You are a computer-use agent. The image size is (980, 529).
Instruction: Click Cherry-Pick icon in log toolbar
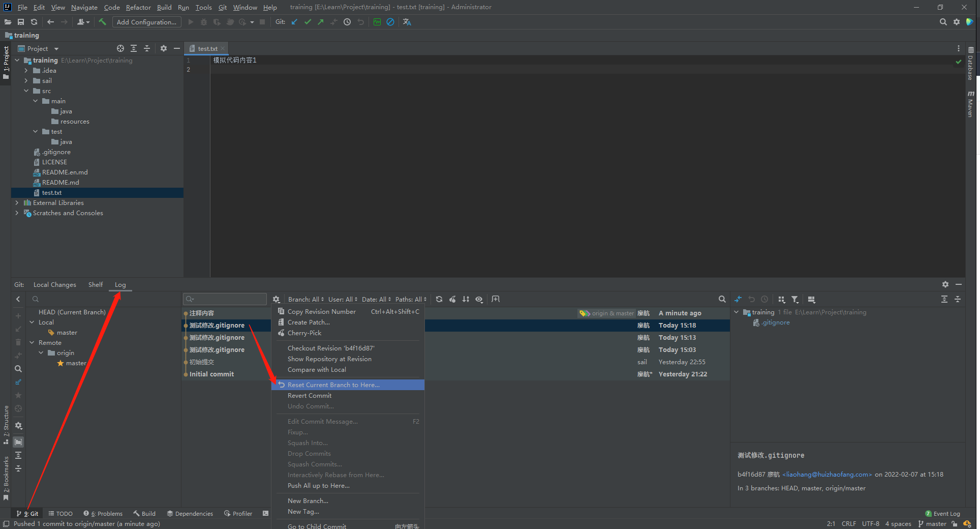click(x=452, y=299)
